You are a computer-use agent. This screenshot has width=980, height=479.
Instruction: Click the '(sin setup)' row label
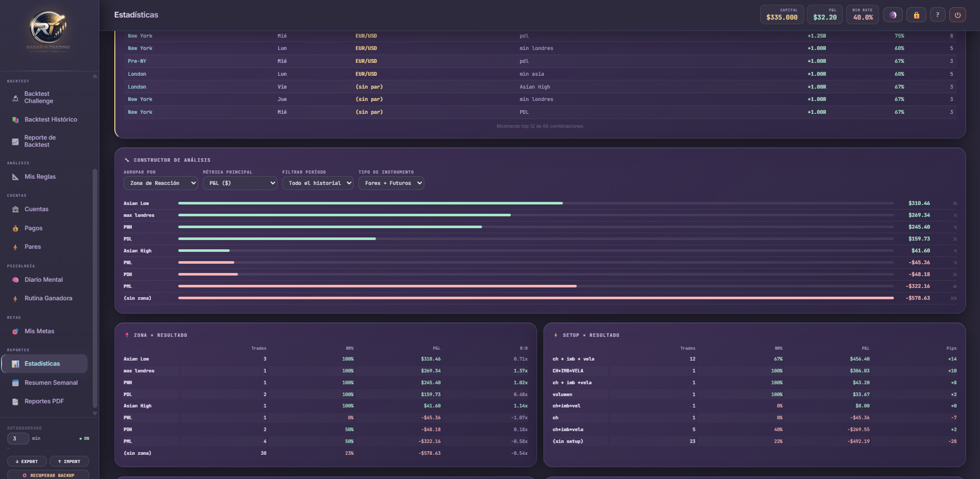(x=568, y=441)
